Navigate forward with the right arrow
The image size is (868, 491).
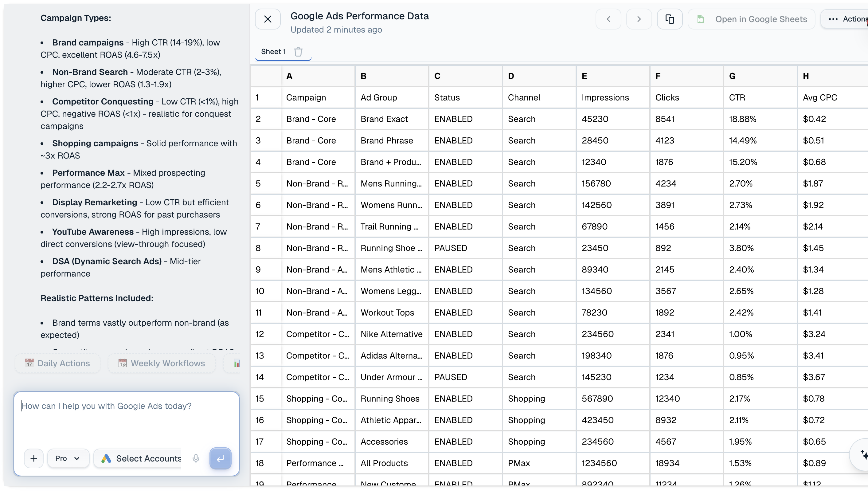tap(639, 19)
